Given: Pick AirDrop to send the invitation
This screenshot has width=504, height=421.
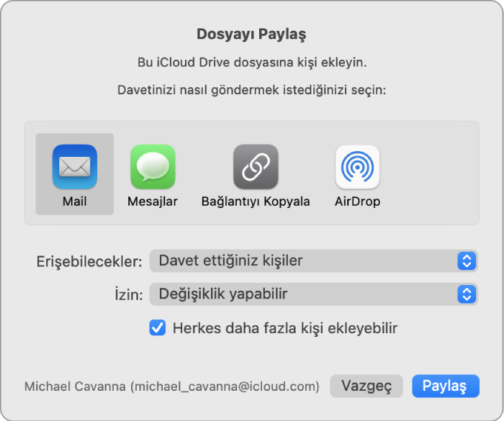Looking at the screenshot, I should pyautogui.click(x=357, y=176).
